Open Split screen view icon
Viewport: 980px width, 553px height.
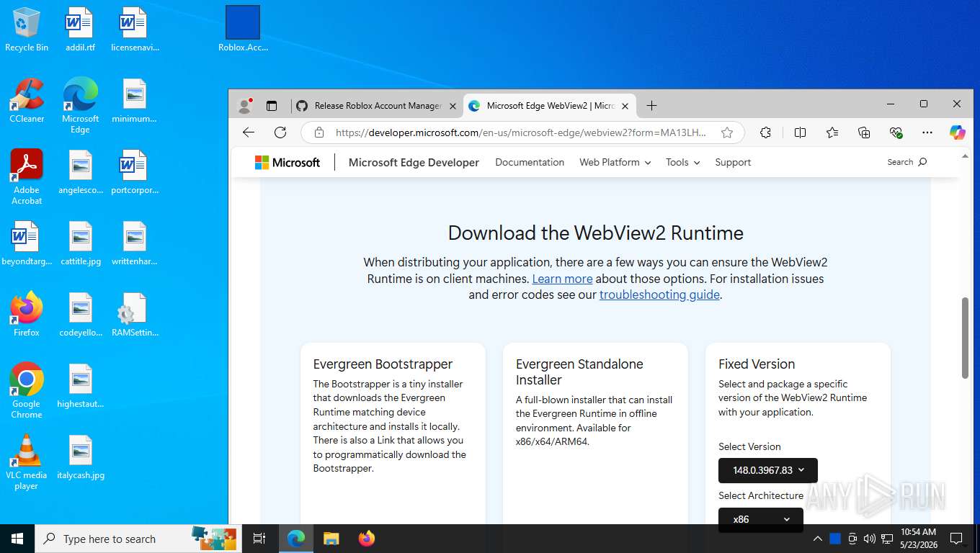pyautogui.click(x=800, y=132)
